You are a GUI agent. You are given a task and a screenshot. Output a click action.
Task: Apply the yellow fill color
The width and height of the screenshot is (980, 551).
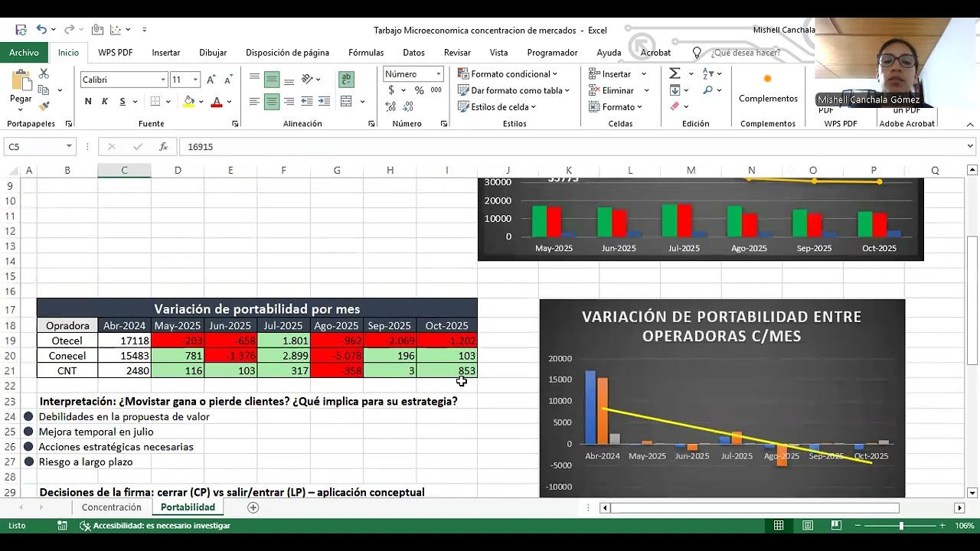(189, 101)
